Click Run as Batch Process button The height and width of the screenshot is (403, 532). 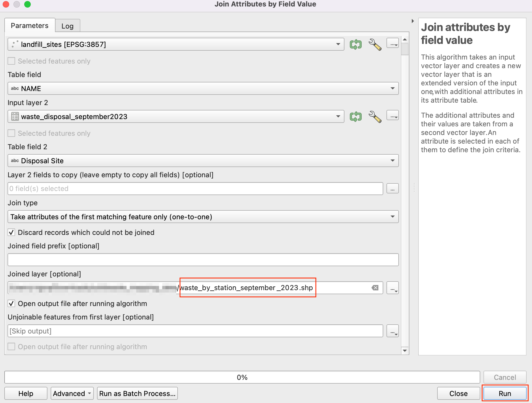[x=137, y=393]
